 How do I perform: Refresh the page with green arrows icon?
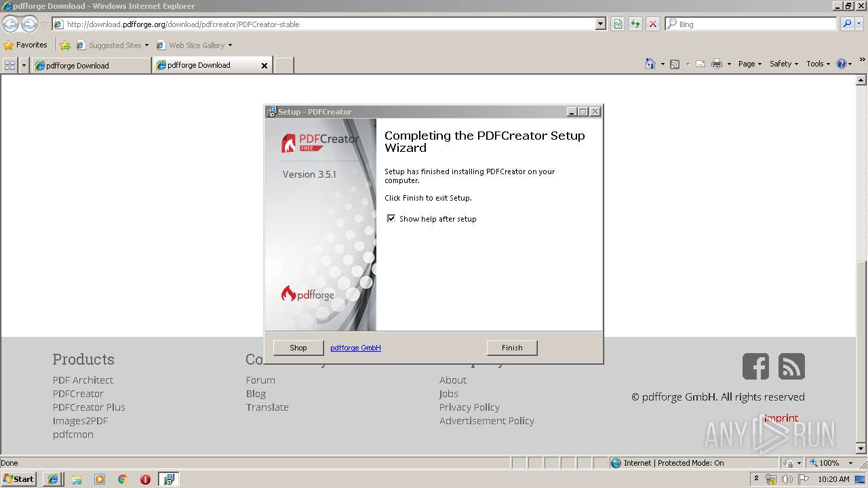635,24
